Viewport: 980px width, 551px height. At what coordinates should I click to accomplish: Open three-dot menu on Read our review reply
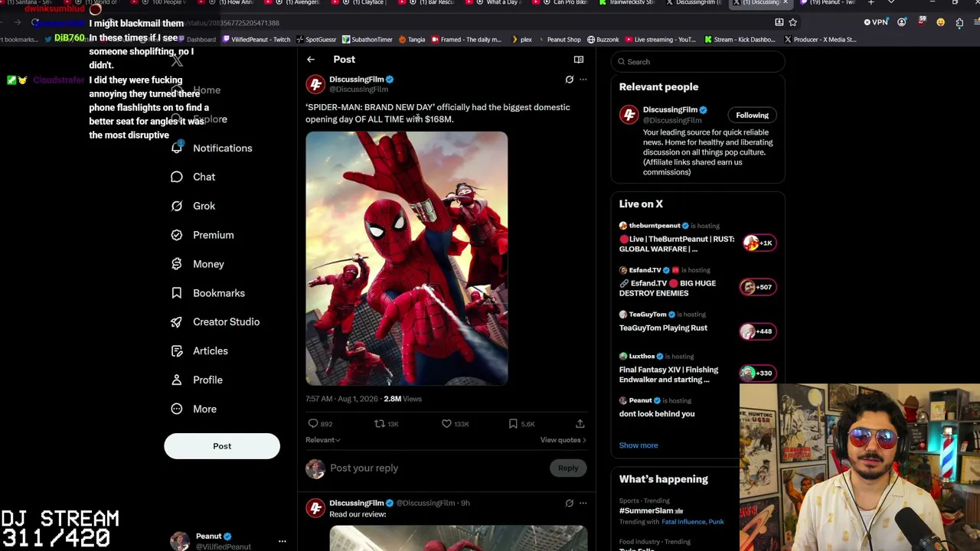click(x=583, y=504)
